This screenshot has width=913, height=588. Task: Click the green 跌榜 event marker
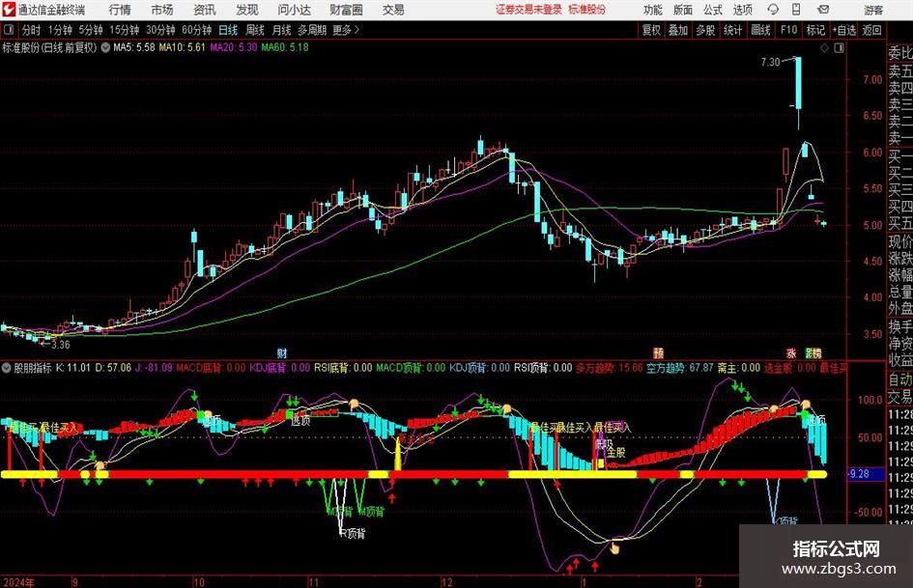(813, 352)
